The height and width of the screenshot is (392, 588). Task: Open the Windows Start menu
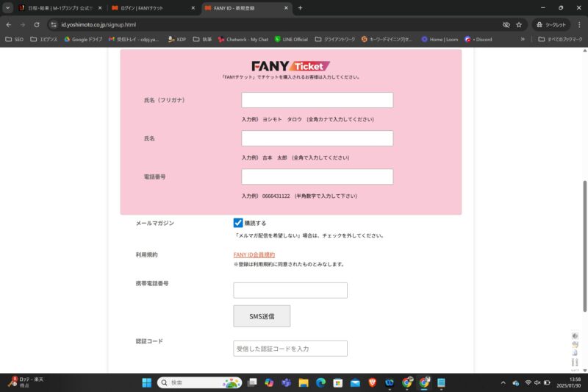pyautogui.click(x=146, y=382)
